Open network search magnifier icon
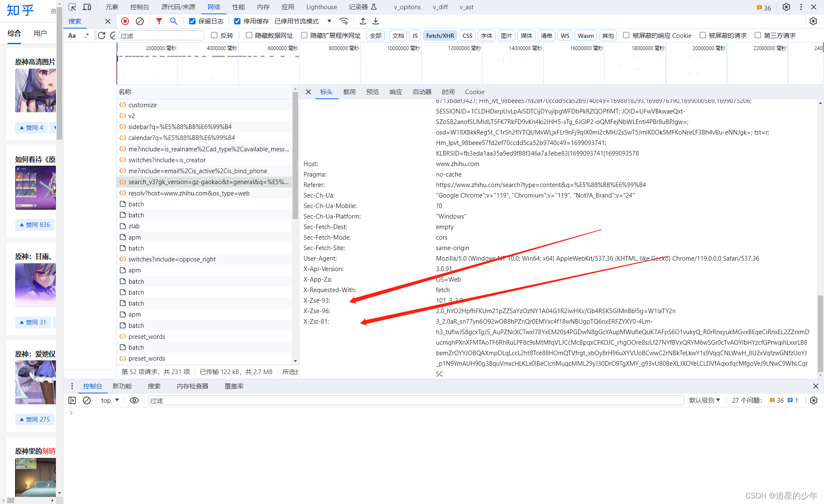 point(174,21)
